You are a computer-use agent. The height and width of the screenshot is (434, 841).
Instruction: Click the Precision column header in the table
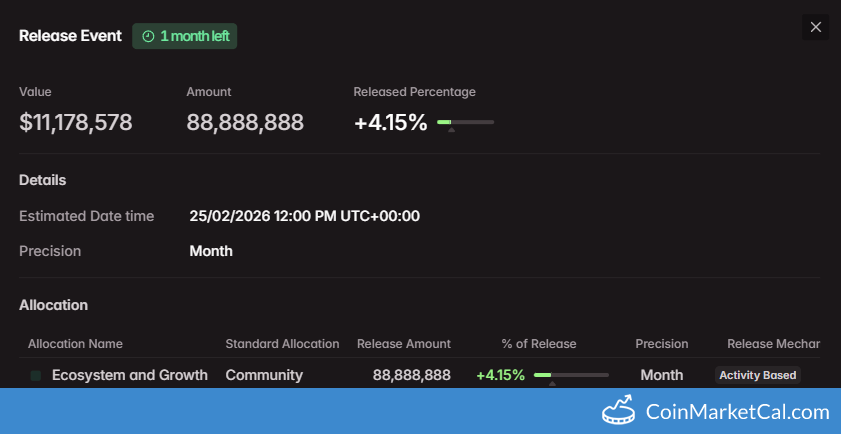662,344
